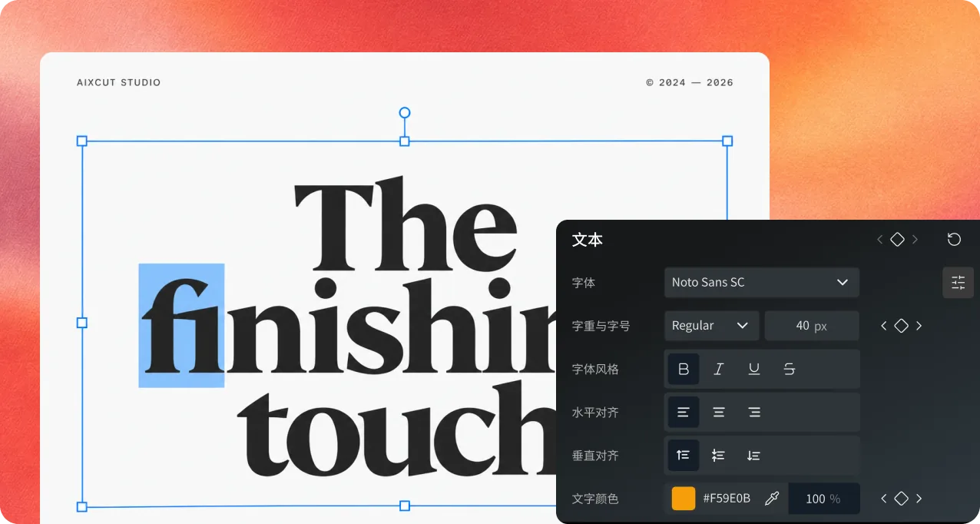Image resolution: width=980 pixels, height=524 pixels.
Task: Center text horizontally
Action: (x=719, y=413)
